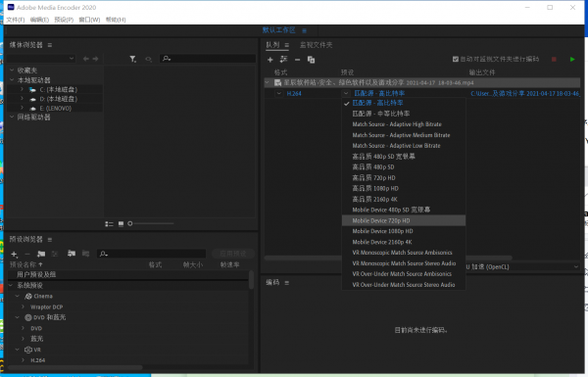Collapse the DVD 和蓝光 preset group

coord(18,317)
